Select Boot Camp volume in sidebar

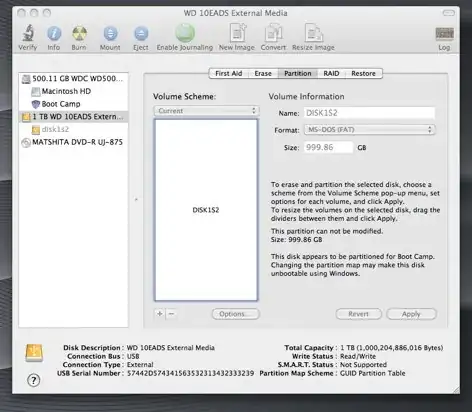pos(73,104)
